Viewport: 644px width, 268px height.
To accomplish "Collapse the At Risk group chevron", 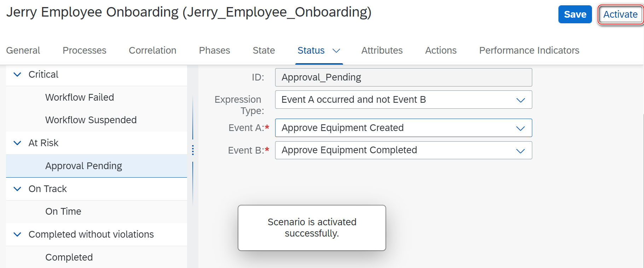I will tap(17, 143).
